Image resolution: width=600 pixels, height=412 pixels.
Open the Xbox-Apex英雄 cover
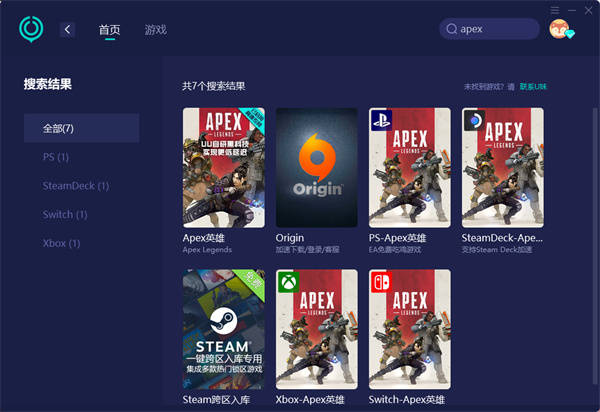tap(317, 329)
